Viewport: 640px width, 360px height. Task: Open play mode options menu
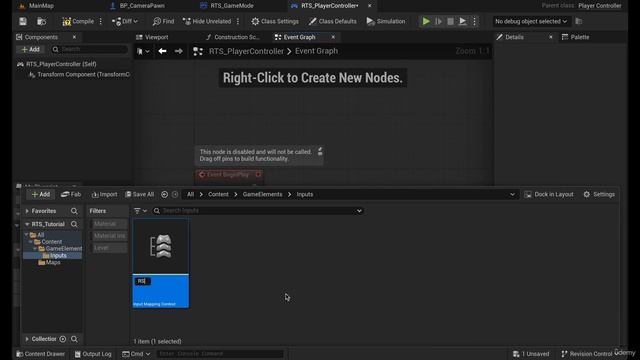474,21
